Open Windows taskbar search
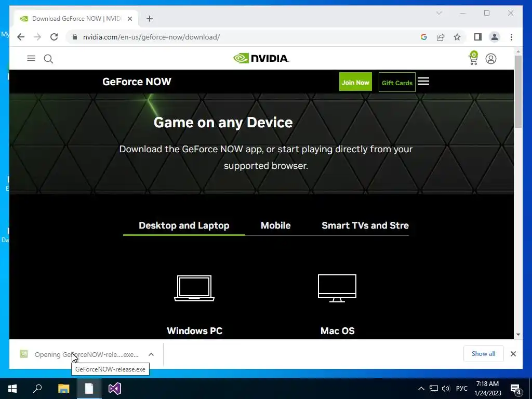Image resolution: width=532 pixels, height=399 pixels. [x=37, y=389]
